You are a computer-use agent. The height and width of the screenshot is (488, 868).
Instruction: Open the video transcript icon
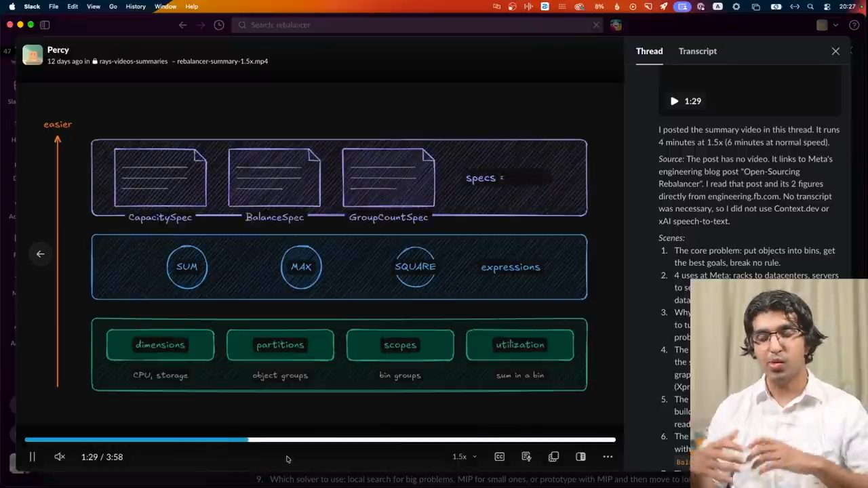coord(526,457)
